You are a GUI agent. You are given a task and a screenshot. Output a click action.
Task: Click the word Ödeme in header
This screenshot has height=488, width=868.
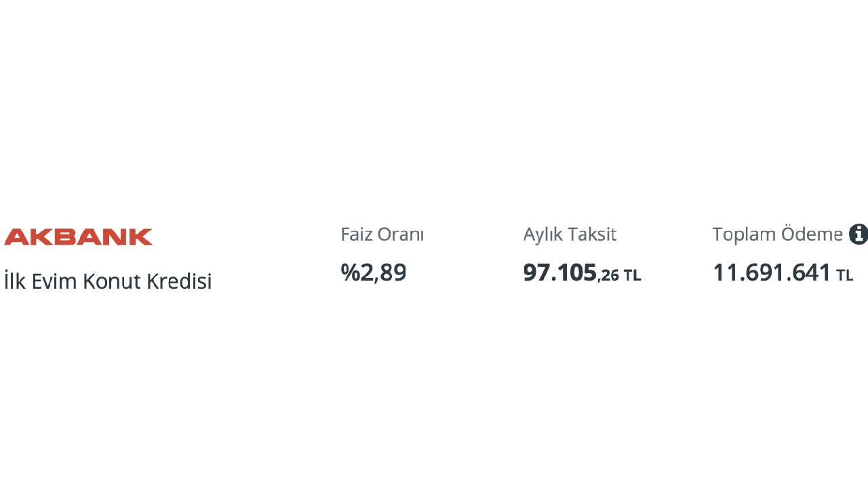(812, 235)
